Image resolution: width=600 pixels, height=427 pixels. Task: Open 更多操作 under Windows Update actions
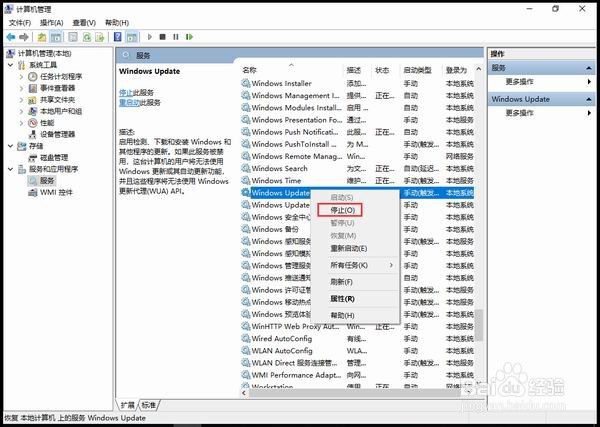pos(519,113)
